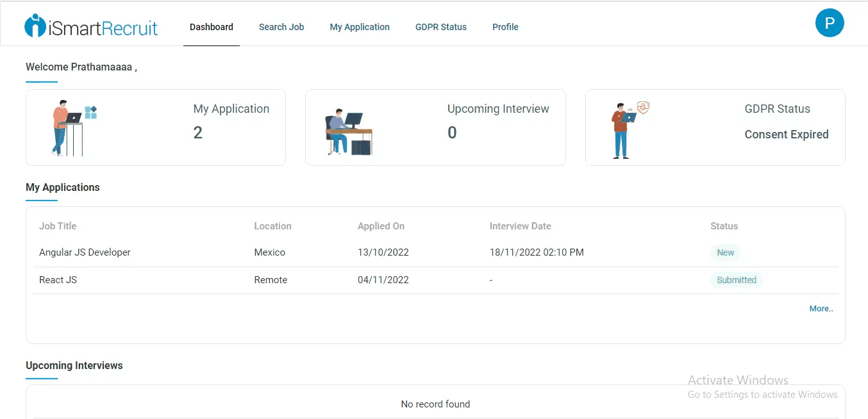Click the Submitted status badge

point(736,280)
